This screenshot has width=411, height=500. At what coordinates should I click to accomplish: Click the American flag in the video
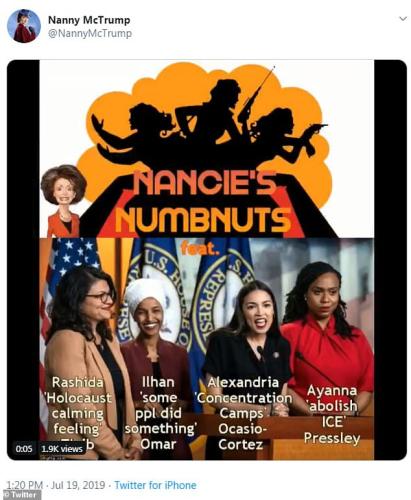[x=67, y=267]
